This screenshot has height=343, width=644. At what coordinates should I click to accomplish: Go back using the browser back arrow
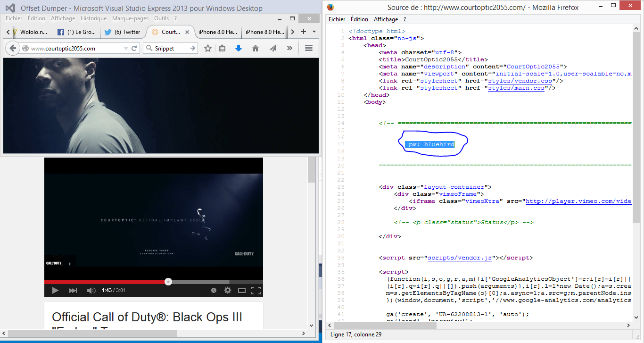(12, 48)
